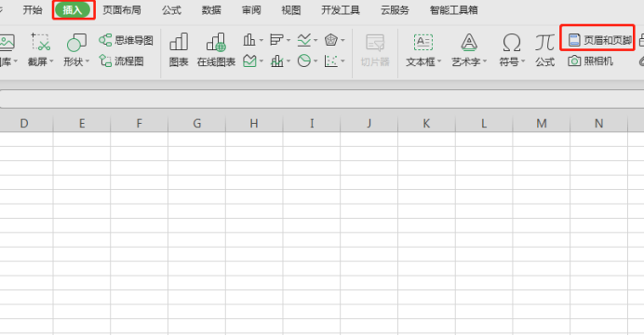Open the 图表 chart dialog
This screenshot has width=644, height=336.
[x=179, y=49]
